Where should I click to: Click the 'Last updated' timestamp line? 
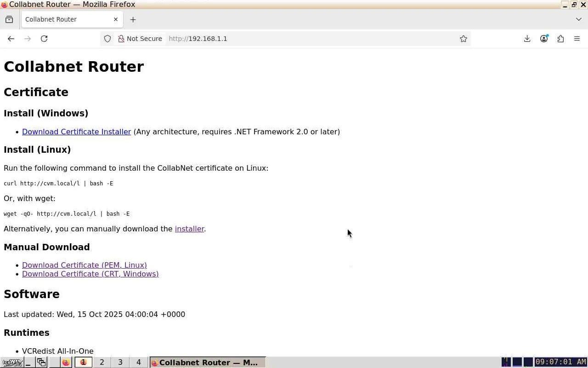95,314
